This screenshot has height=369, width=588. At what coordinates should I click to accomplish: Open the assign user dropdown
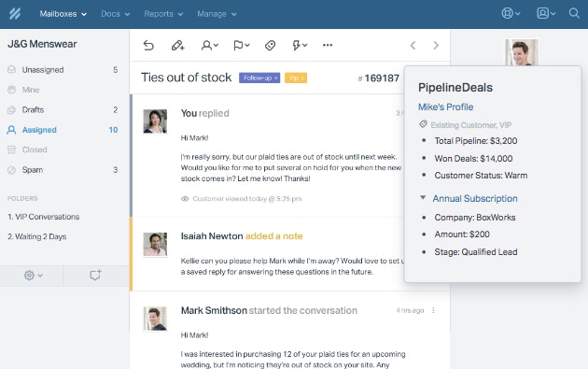click(x=210, y=46)
